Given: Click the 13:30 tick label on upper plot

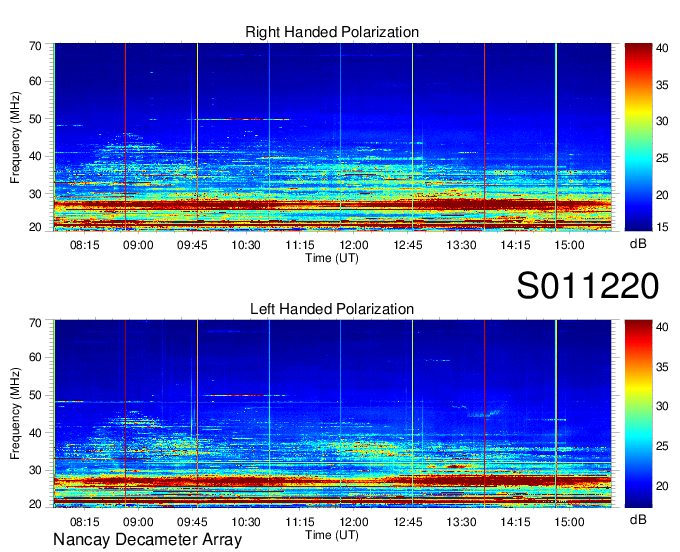Looking at the screenshot, I should [x=461, y=245].
